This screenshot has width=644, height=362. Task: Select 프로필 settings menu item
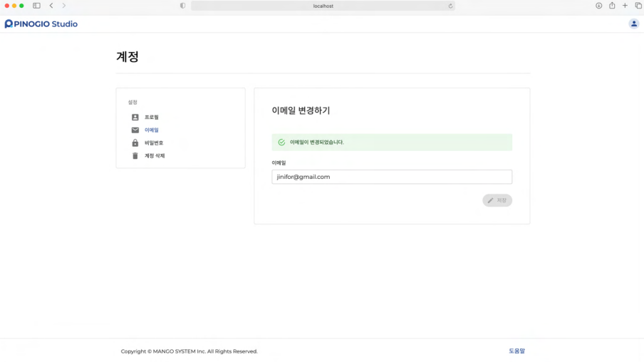(152, 118)
